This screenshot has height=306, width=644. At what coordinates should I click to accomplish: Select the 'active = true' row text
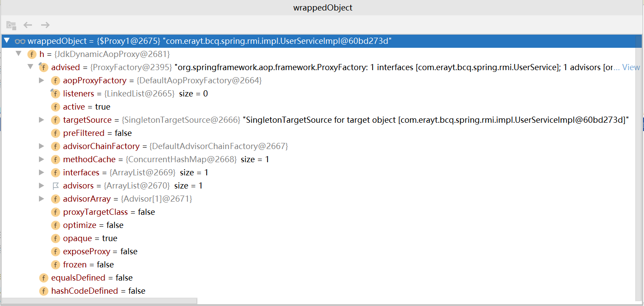point(87,107)
